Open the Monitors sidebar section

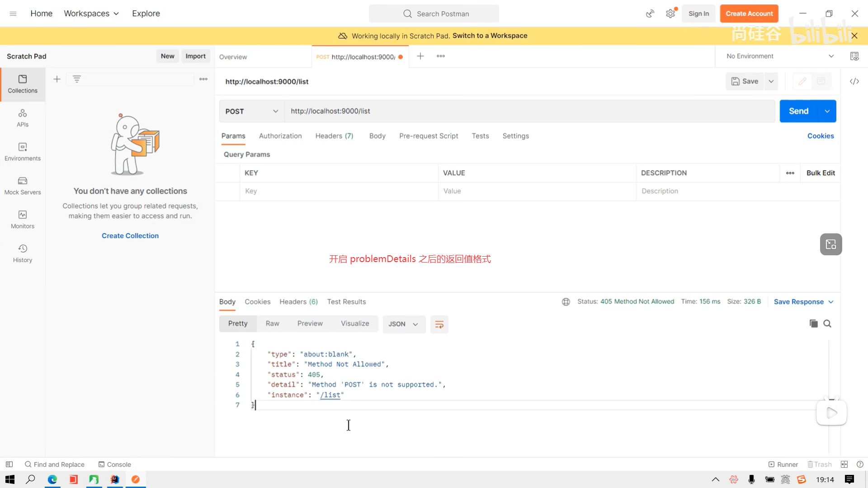pyautogui.click(x=23, y=220)
